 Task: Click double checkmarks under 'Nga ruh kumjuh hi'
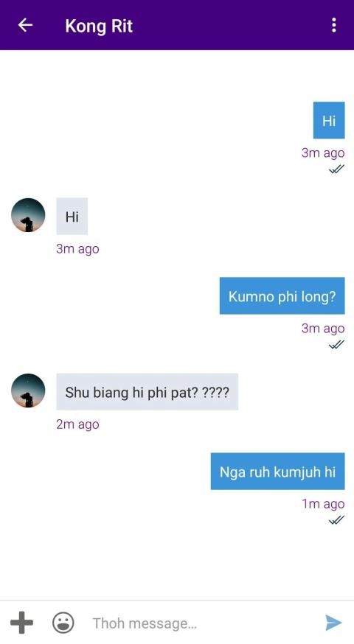(336, 520)
